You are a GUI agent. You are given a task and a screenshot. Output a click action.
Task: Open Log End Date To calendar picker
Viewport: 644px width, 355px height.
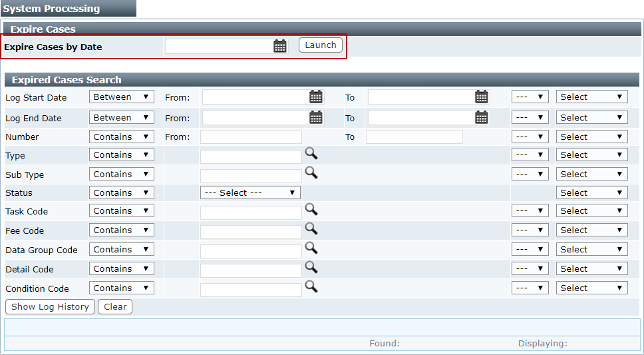(481, 117)
